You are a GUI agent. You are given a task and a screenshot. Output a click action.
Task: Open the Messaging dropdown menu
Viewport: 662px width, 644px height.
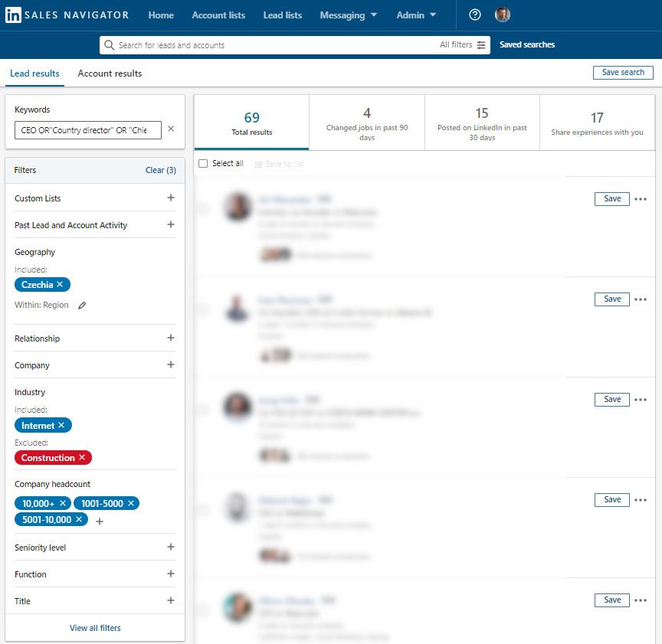(x=349, y=15)
